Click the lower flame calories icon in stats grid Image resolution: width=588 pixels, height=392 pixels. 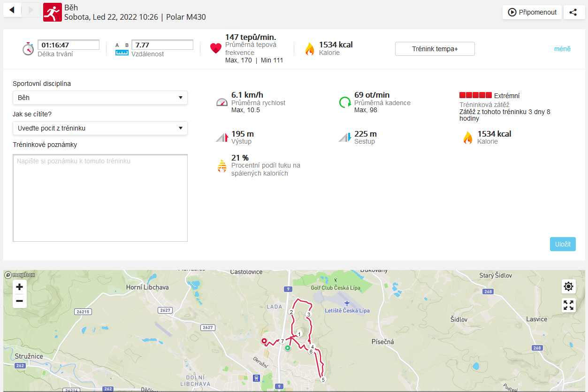(x=468, y=138)
